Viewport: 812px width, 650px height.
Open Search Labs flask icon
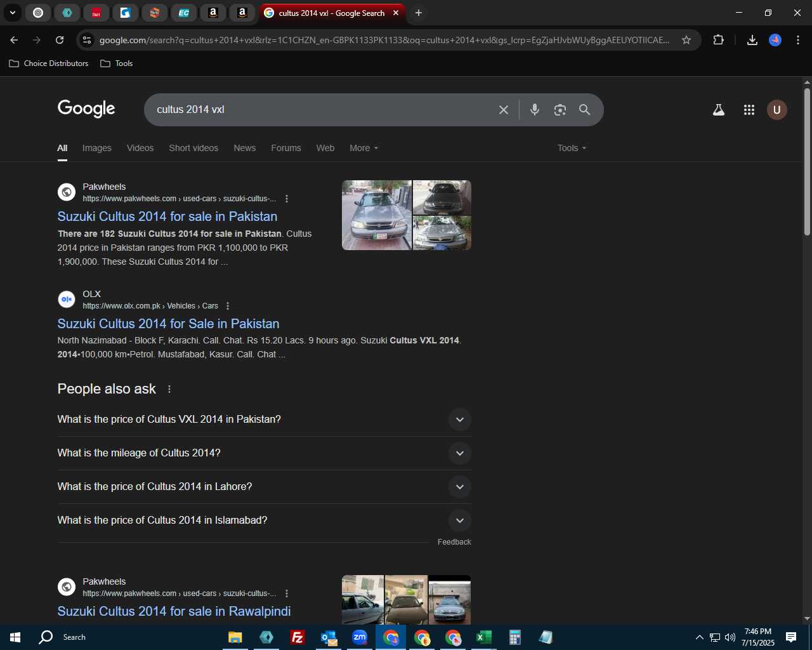[x=719, y=110]
